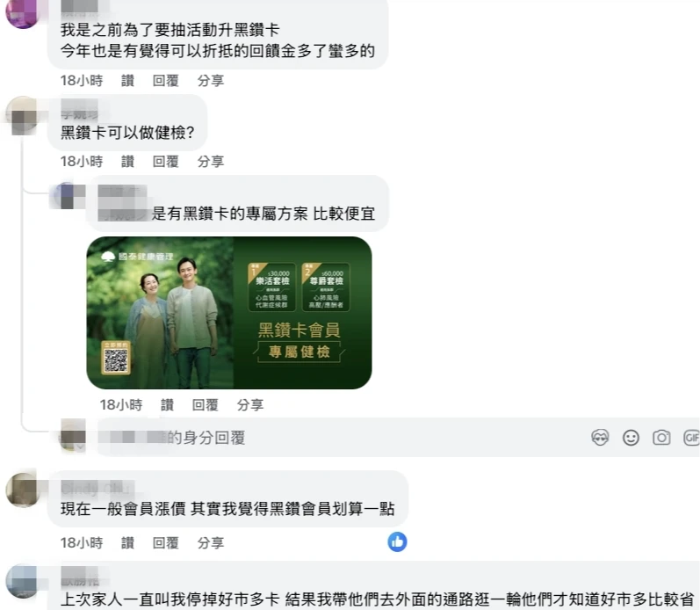Image resolution: width=700 pixels, height=610 pixels.
Task: Share the health check image comment
Action: tap(250, 405)
